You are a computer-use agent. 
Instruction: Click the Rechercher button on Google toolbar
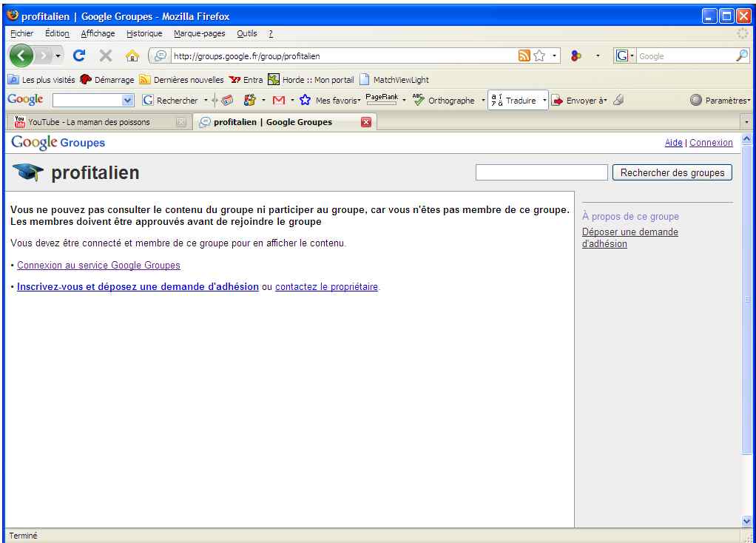pyautogui.click(x=171, y=101)
